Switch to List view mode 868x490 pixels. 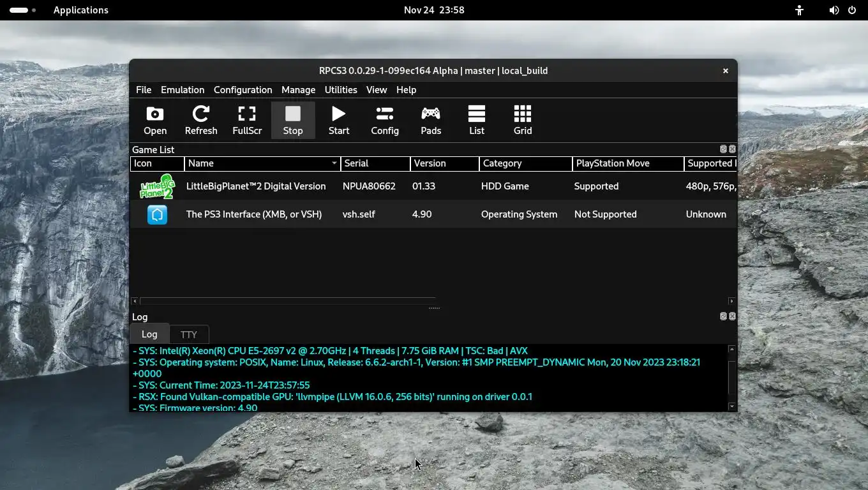[477, 120]
